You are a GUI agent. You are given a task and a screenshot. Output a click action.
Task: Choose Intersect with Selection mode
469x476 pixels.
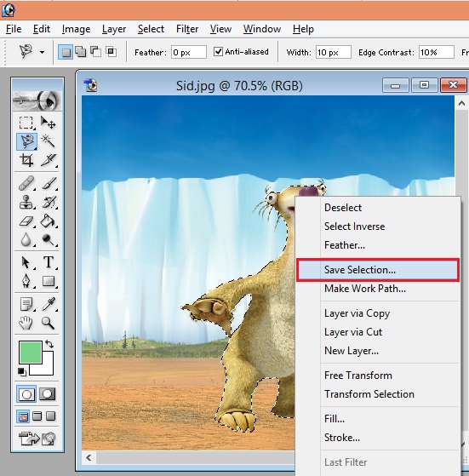111,52
